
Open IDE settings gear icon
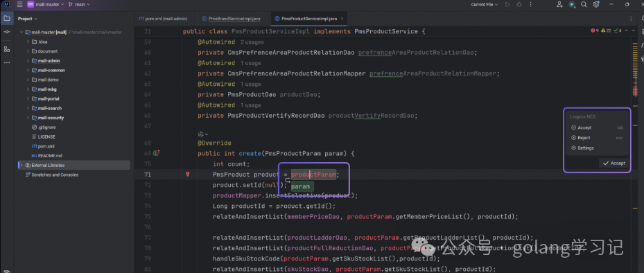[x=596, y=5]
